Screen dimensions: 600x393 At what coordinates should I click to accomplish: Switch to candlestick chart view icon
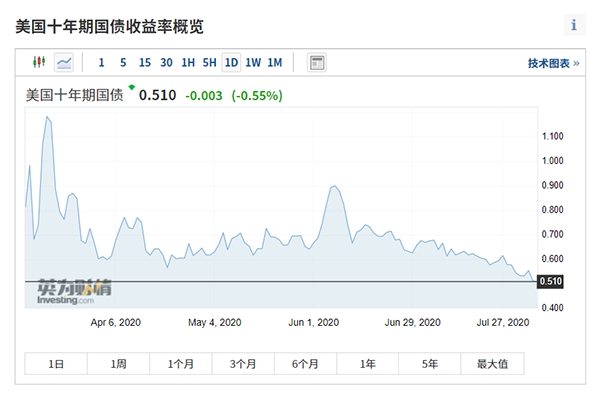pos(39,62)
